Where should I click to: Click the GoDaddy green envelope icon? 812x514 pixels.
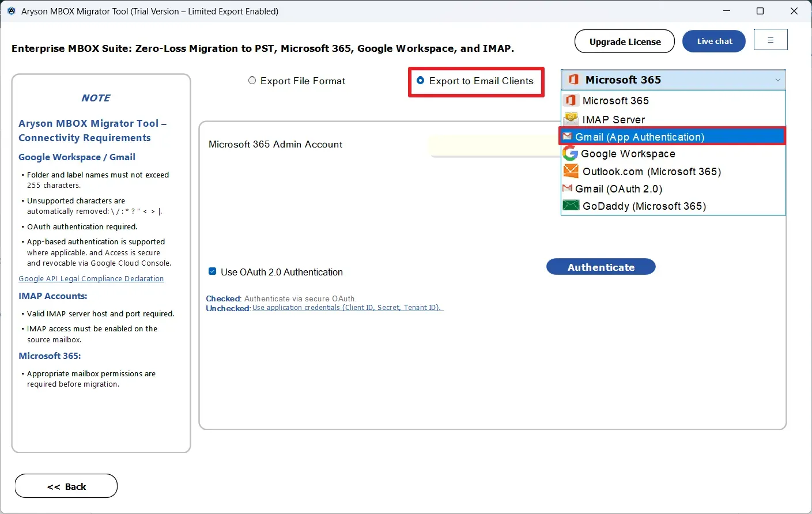point(571,206)
